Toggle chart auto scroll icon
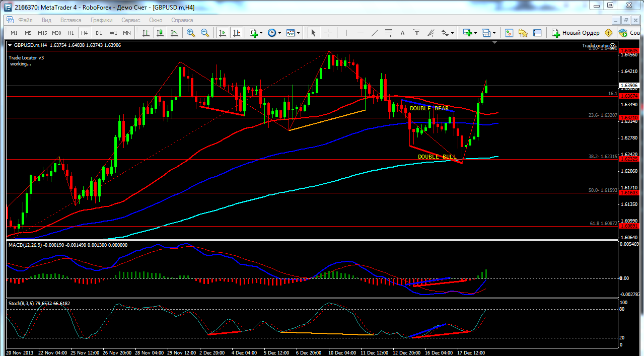This screenshot has height=356, width=644. click(222, 33)
